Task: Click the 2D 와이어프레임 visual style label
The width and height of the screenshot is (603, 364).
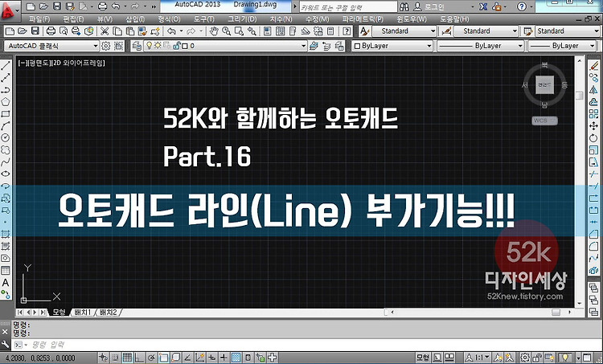Action: point(79,63)
